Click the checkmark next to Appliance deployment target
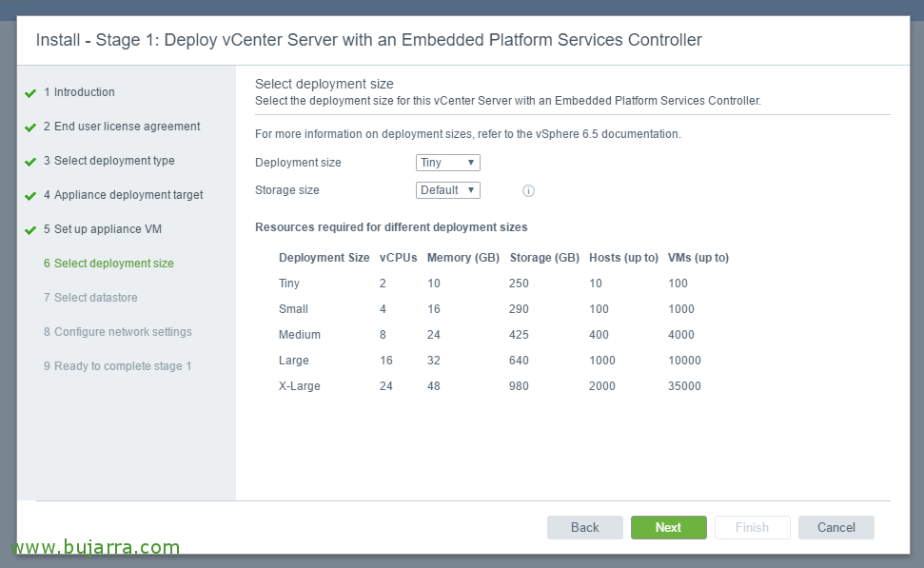This screenshot has height=568, width=924. coord(30,196)
